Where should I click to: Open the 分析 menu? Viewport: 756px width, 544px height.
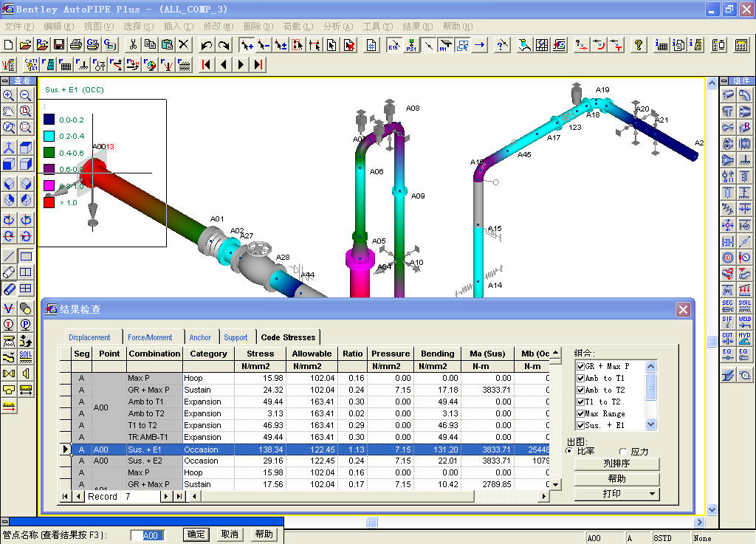point(337,26)
